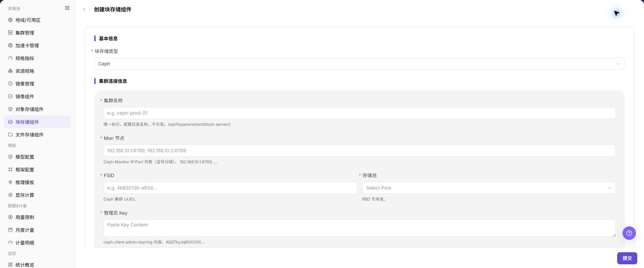This screenshot has height=268, width=644.
Task: Open the 镜像组件 sidebar entry
Action: point(37,97)
